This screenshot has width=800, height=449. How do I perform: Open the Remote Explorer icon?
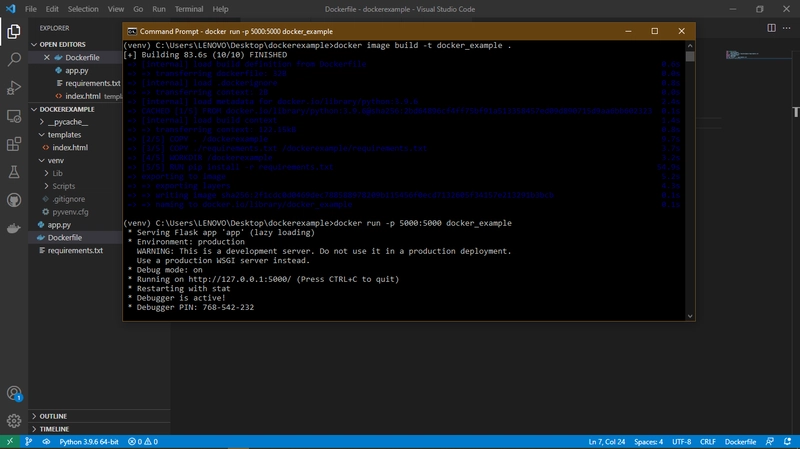(x=14, y=116)
